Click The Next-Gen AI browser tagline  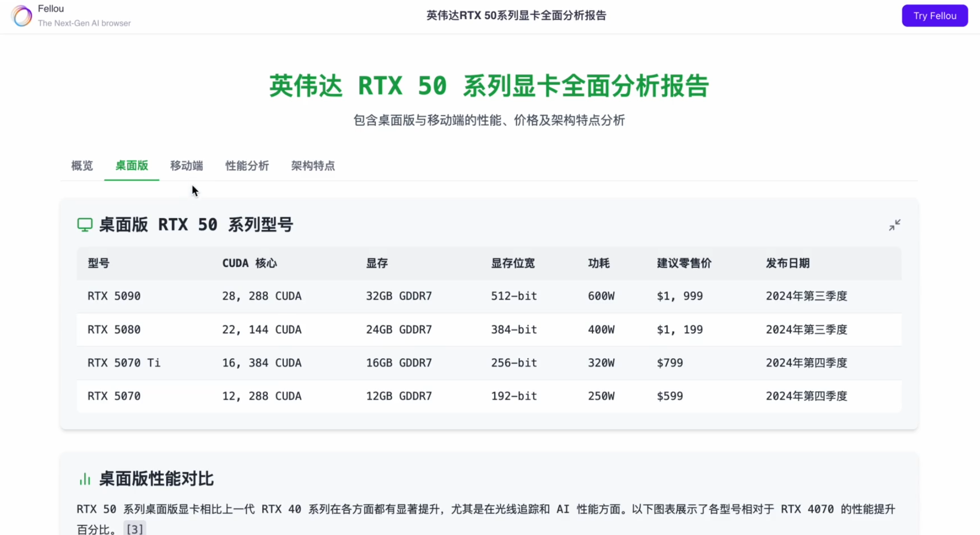click(84, 24)
